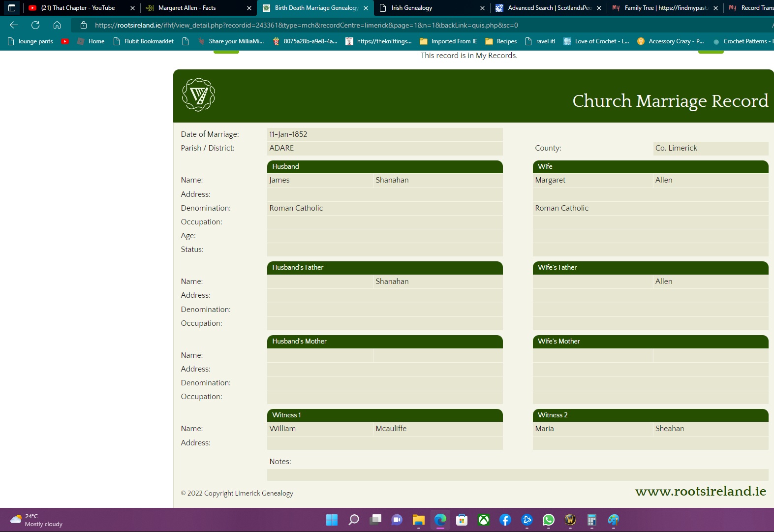Viewport: 774px width, 532px height.
Task: Click the browser back arrow
Action: (14, 25)
